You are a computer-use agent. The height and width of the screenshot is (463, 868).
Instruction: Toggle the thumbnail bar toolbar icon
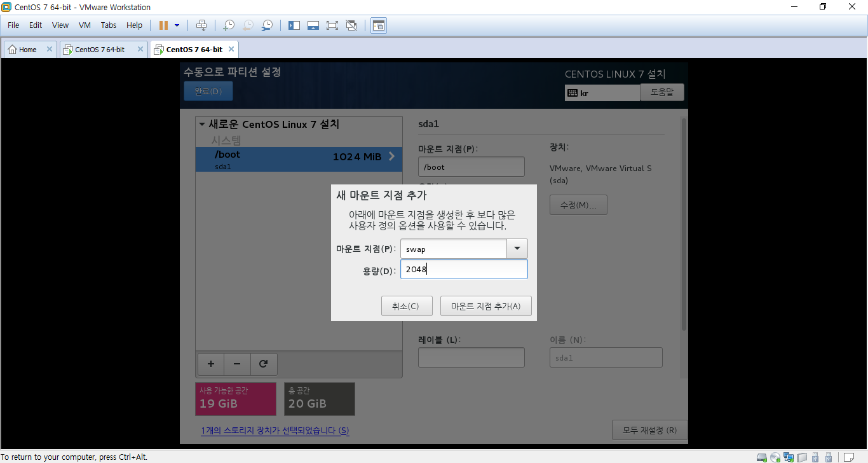tap(313, 25)
